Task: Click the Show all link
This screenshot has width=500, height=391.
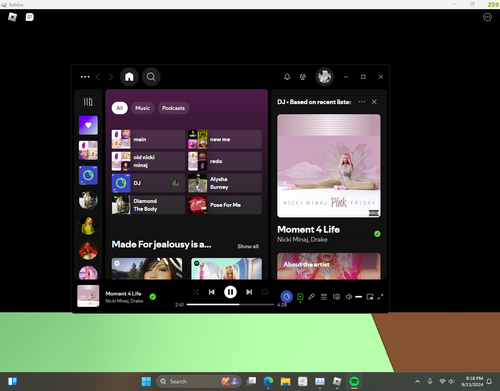Action: 248,246
